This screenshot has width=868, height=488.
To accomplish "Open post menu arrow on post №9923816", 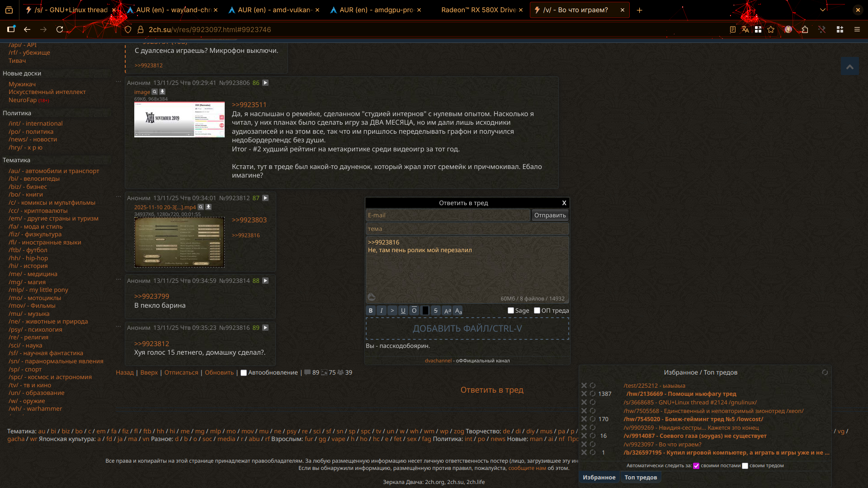I will pos(265,328).
